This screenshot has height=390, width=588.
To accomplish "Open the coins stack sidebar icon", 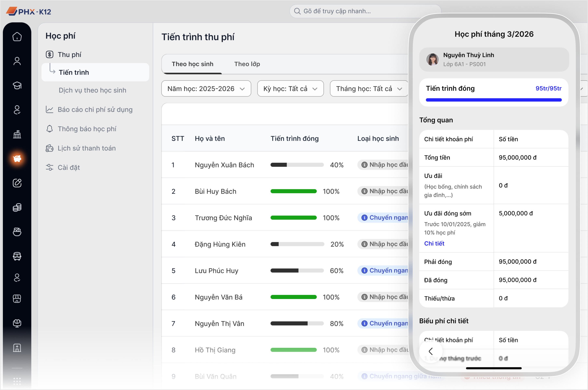I will (17, 207).
